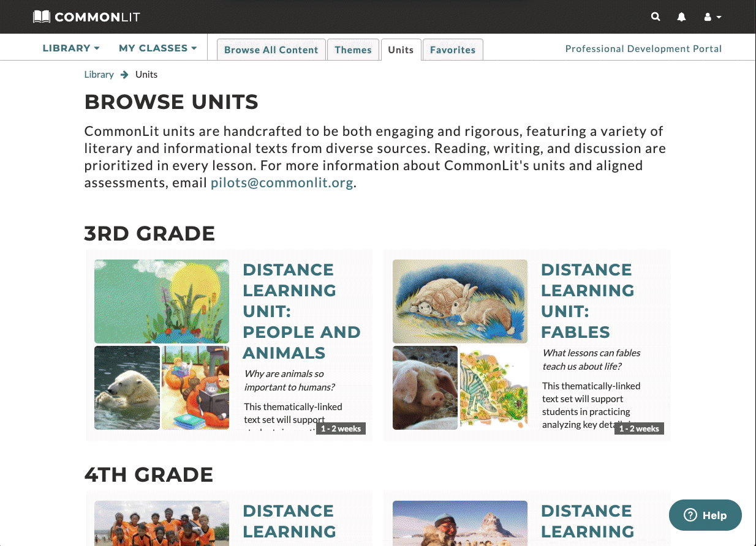Click the 3RD GRADE heading
Screen dimensions: 756x546
point(149,233)
